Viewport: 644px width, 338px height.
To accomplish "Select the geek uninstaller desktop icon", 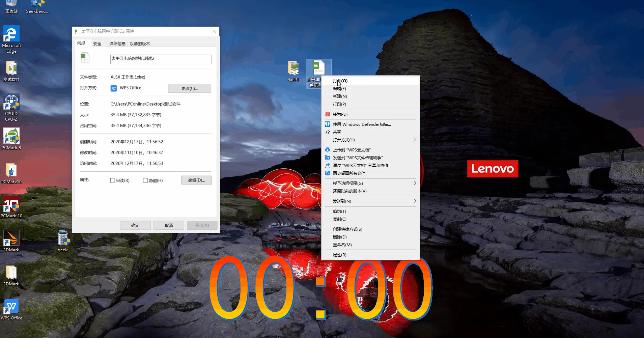I will click(x=63, y=241).
